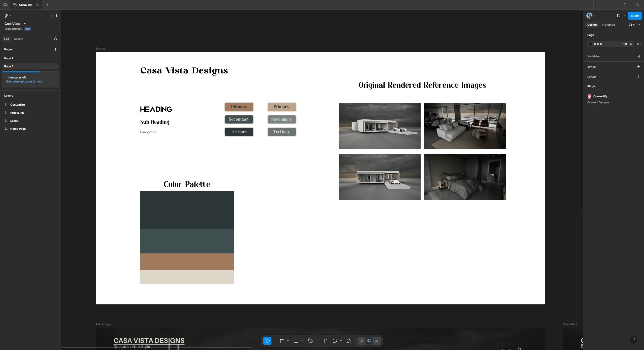Viewport: 644px width, 350px height.
Task: Toggle the sidebar collapse icon
Action: [x=55, y=16]
